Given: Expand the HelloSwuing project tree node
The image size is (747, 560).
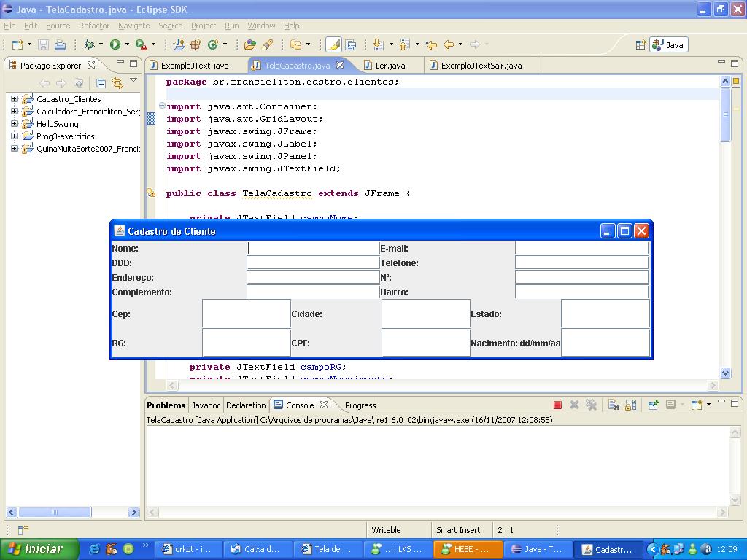Looking at the screenshot, I should pyautogui.click(x=14, y=124).
